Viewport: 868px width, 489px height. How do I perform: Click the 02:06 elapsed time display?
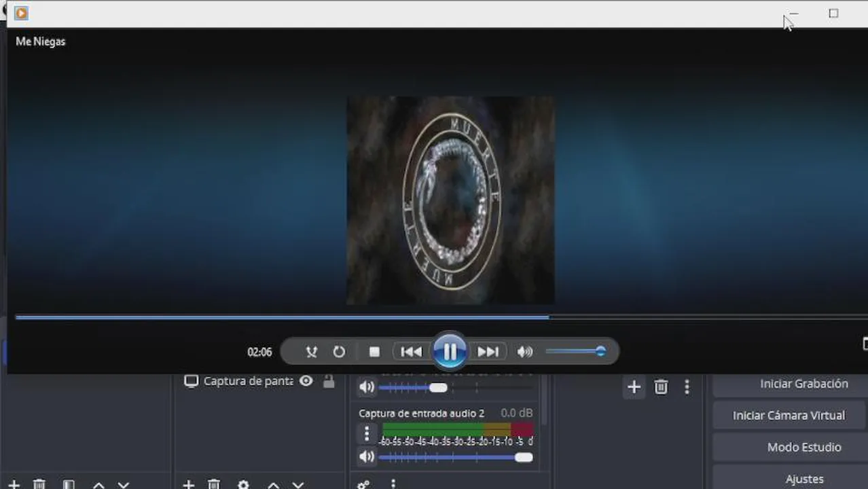coord(259,352)
